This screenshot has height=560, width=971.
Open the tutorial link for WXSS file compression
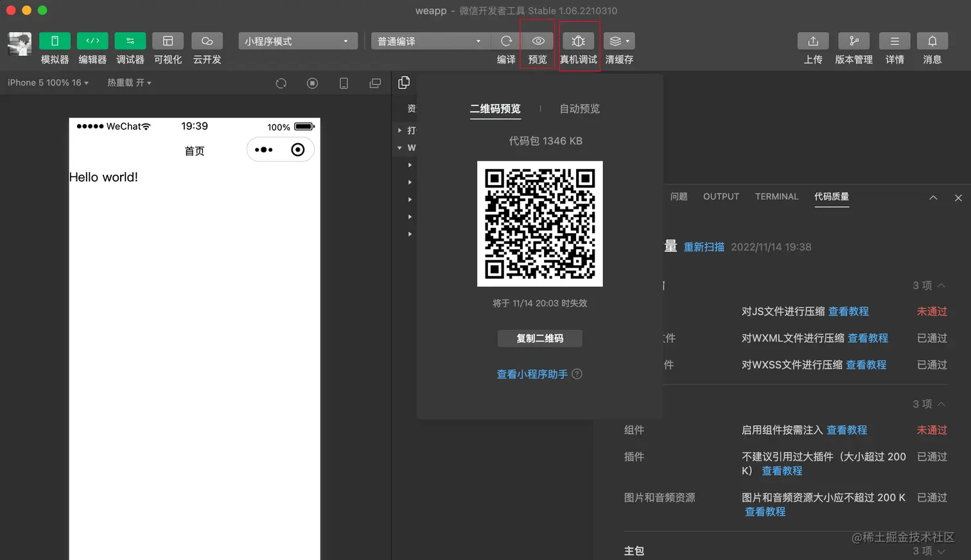[866, 365]
